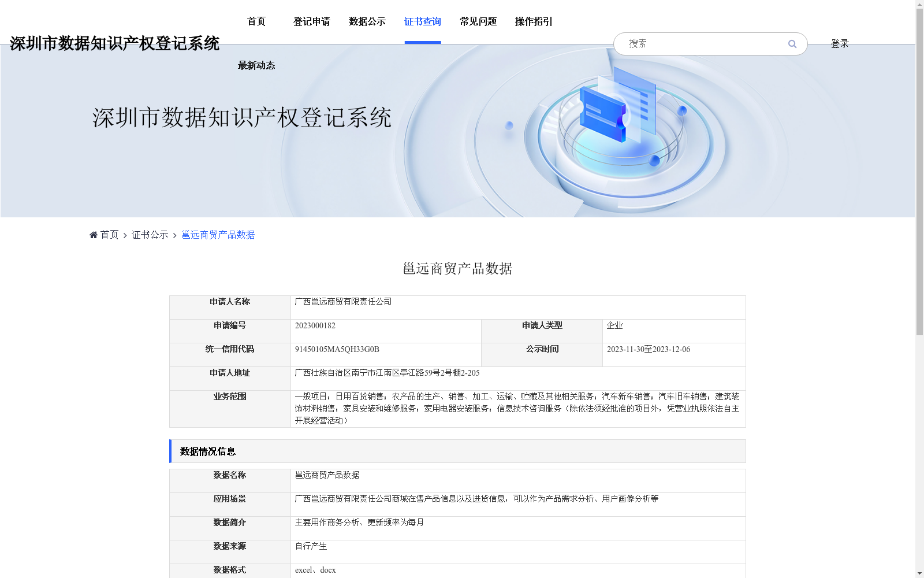Click the applicant name 广西邕远商贸有限责任公司
924x578 pixels.
[343, 302]
